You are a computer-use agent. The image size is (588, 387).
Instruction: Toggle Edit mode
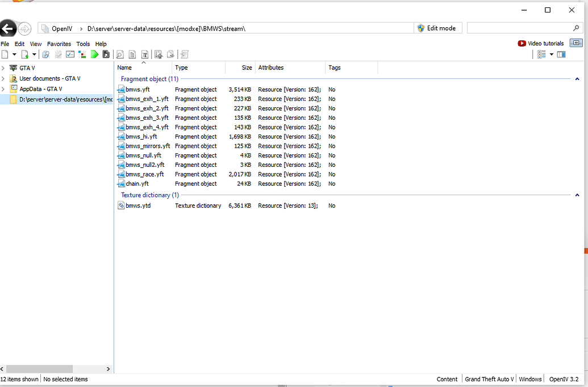437,28
